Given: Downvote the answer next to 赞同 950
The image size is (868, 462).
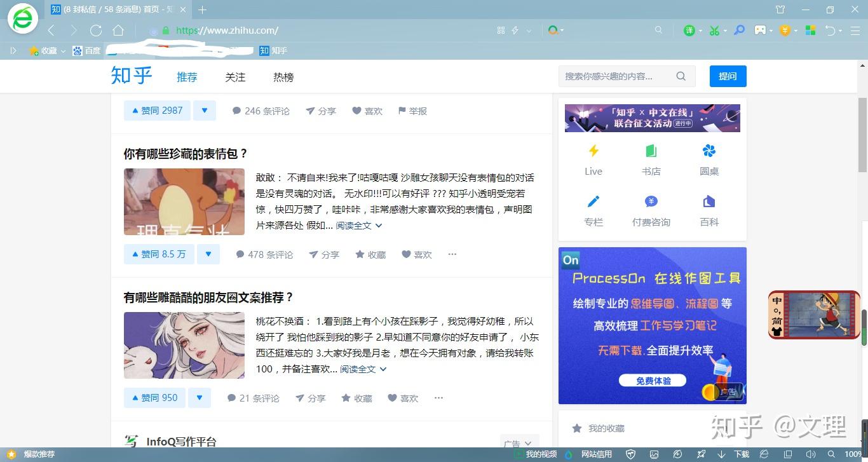Looking at the screenshot, I should click(200, 398).
